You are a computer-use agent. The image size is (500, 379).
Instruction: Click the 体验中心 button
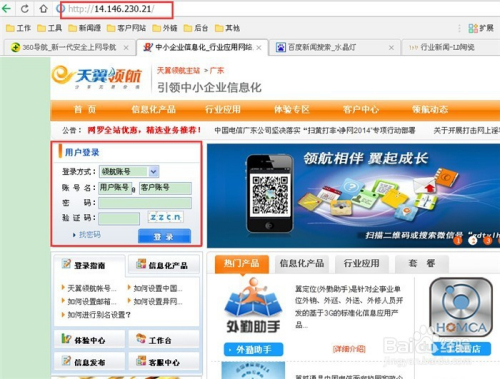click(89, 340)
